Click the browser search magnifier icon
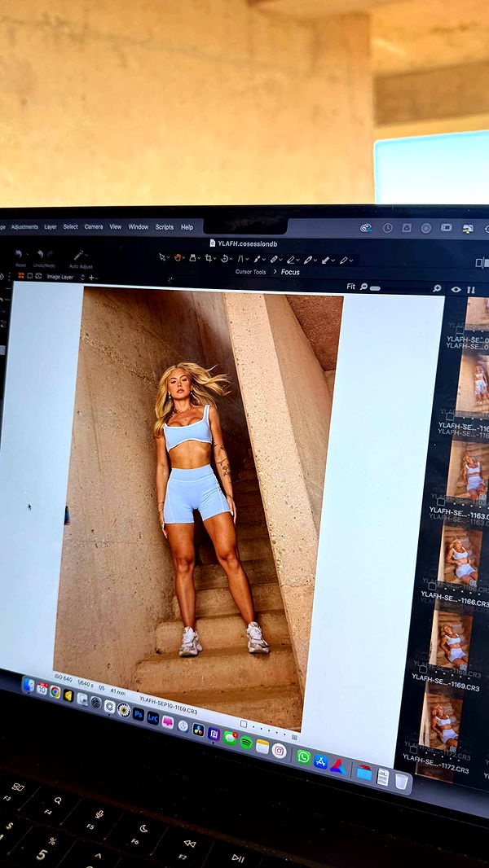The width and height of the screenshot is (489, 868). pyautogui.click(x=437, y=288)
